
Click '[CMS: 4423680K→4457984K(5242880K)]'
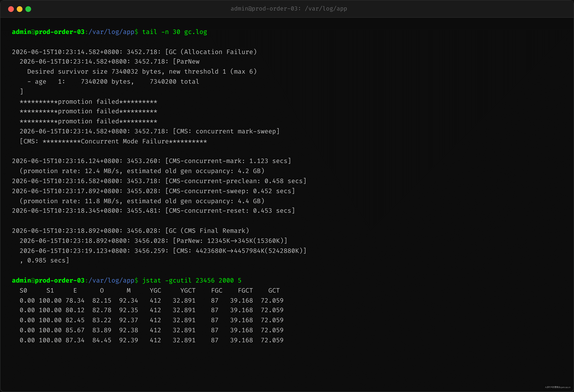click(x=240, y=251)
